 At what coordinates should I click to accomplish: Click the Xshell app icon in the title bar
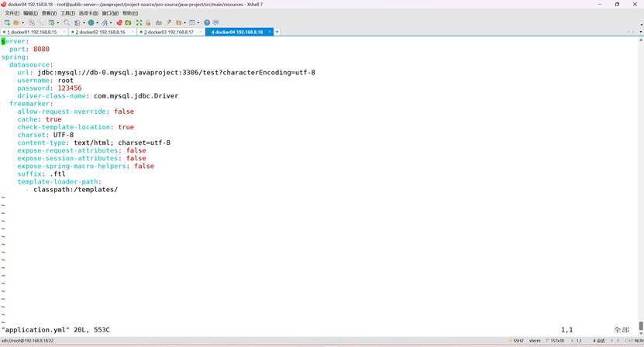4,4
